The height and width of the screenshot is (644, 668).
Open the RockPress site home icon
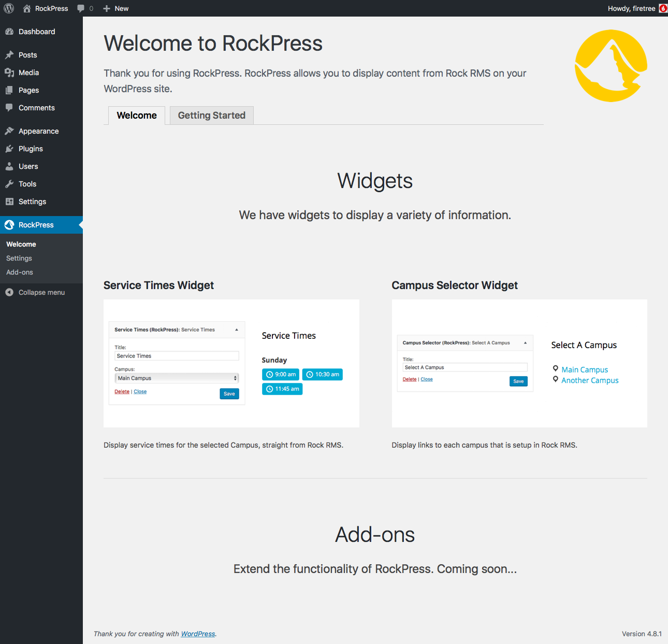pyautogui.click(x=27, y=8)
